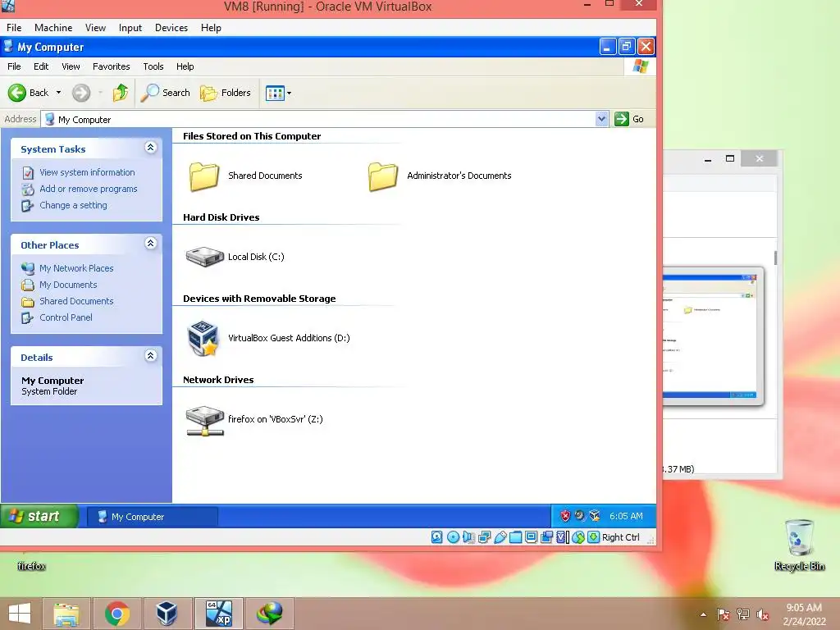
Task: Click Change a setting link
Action: (73, 205)
